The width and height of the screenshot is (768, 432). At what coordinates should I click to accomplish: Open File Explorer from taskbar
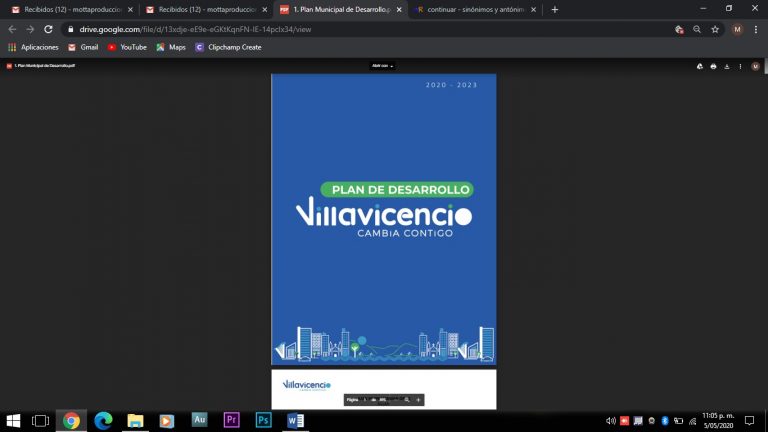[135, 421]
